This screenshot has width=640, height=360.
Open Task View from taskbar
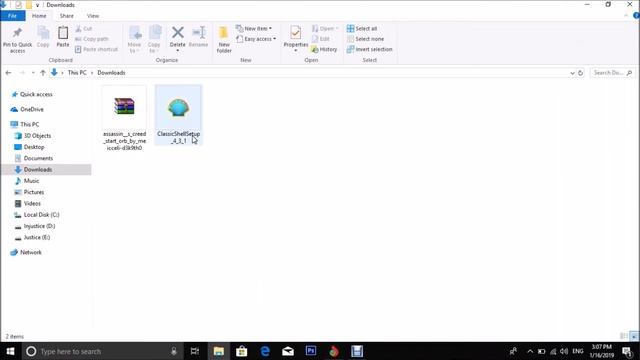coord(195,351)
